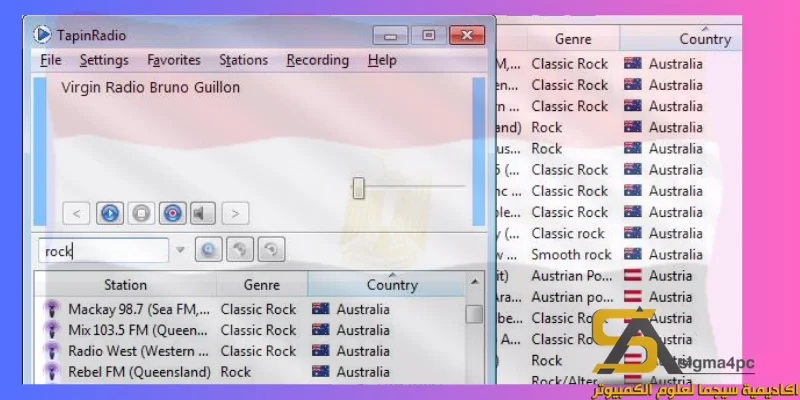Click Australia flag in Radio West row

(320, 351)
